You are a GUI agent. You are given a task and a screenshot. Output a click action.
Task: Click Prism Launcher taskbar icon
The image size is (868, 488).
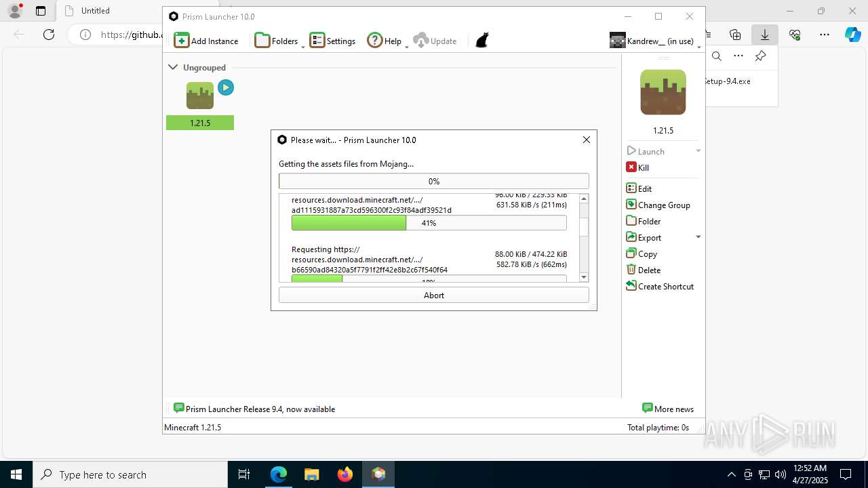point(378,474)
